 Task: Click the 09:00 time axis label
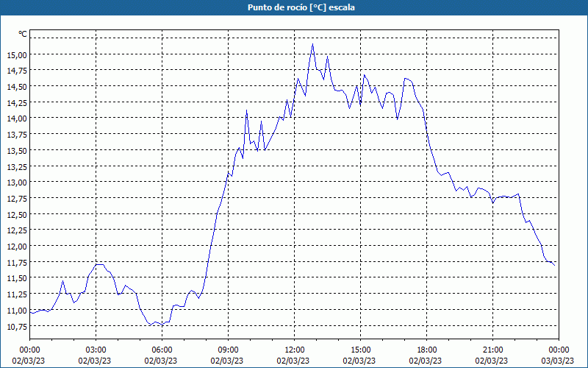(228, 350)
